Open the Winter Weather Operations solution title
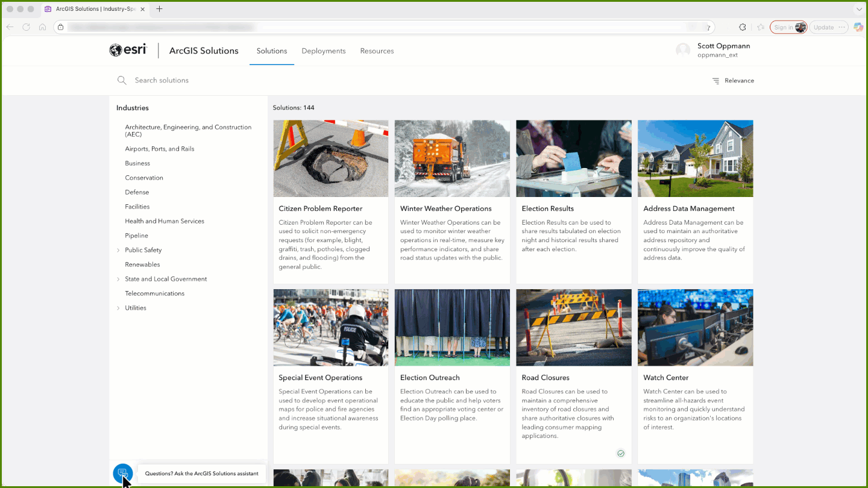The image size is (868, 488). [446, 208]
